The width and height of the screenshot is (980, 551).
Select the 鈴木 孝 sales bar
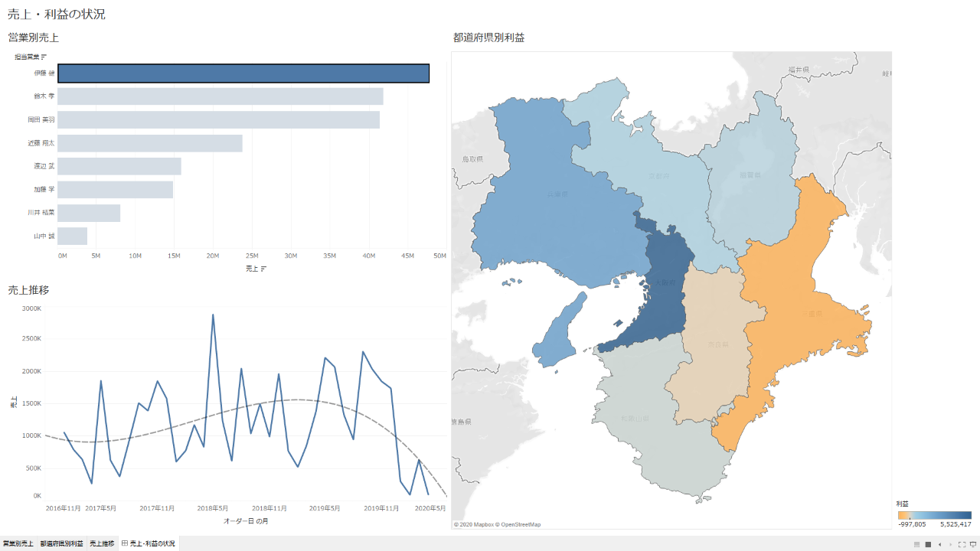(x=220, y=96)
